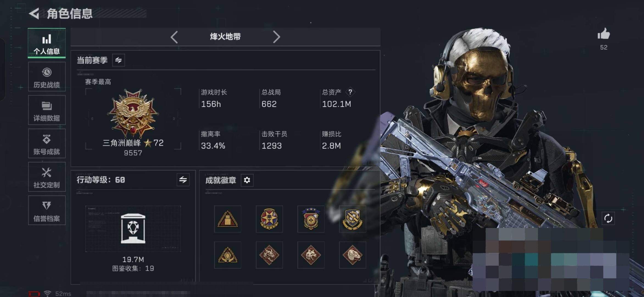Image resolution: width=644 pixels, height=297 pixels.
Task: Open the 烽火地带 mode selector
Action: [225, 37]
